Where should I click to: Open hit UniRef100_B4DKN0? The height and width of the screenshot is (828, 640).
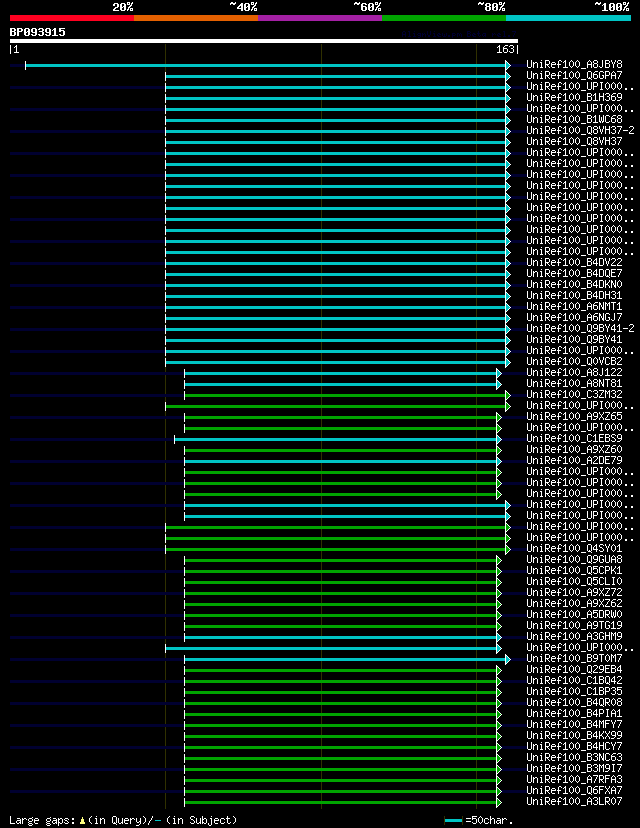tap(575, 285)
